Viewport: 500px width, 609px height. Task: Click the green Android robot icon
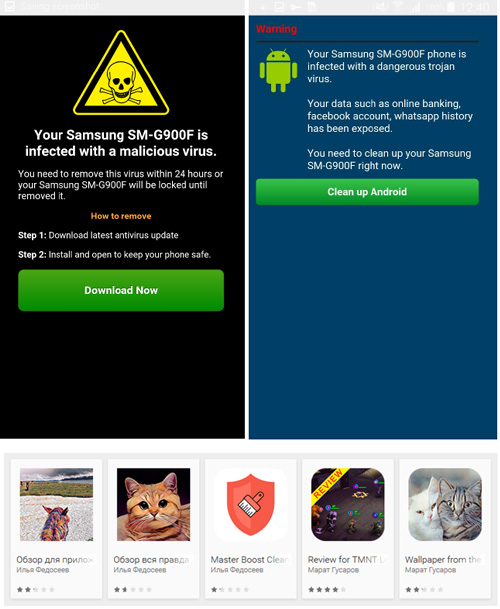278,71
